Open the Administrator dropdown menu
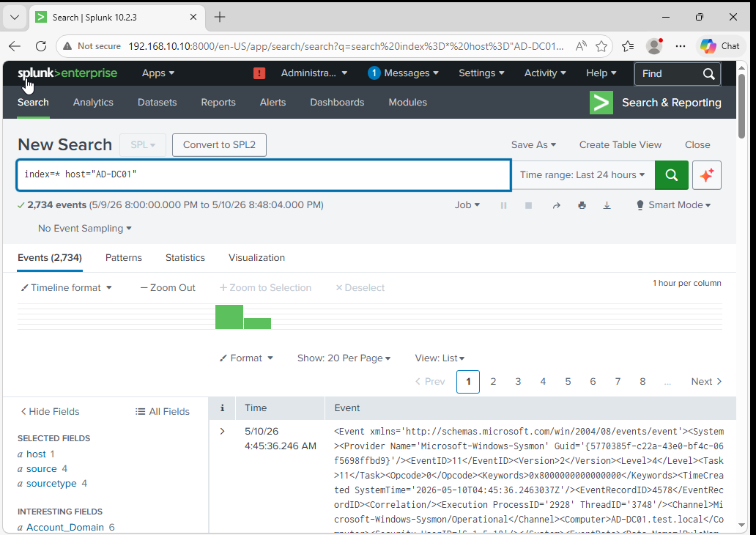The width and height of the screenshot is (756, 535). point(314,73)
